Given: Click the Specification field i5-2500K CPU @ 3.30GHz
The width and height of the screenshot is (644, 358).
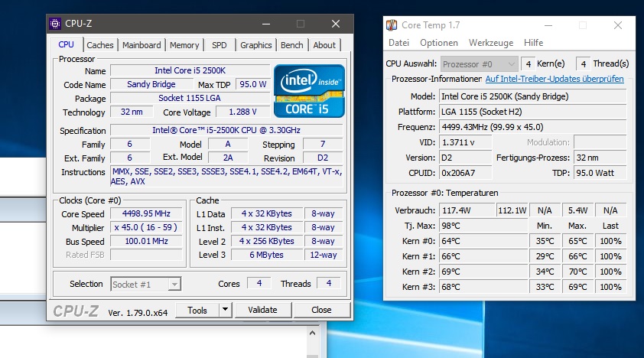Looking at the screenshot, I should pyautogui.click(x=226, y=130).
